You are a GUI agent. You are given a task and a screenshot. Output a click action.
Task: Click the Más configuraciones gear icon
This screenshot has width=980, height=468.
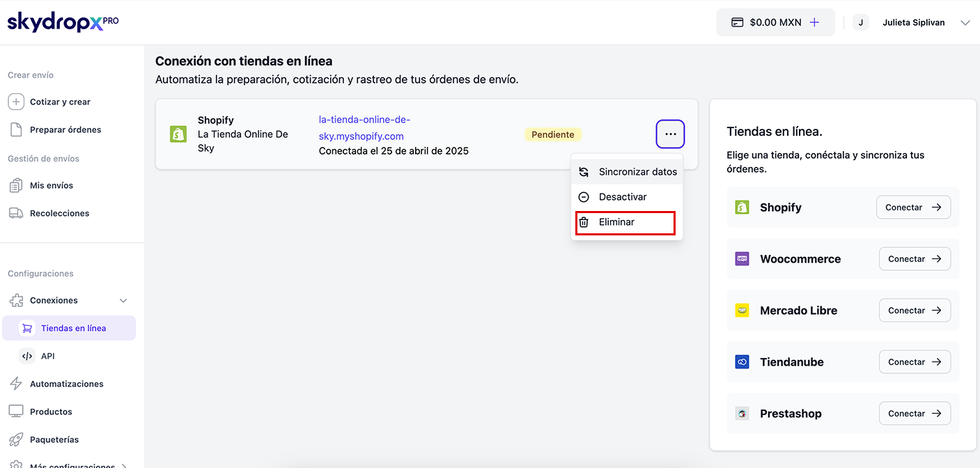(x=16, y=465)
